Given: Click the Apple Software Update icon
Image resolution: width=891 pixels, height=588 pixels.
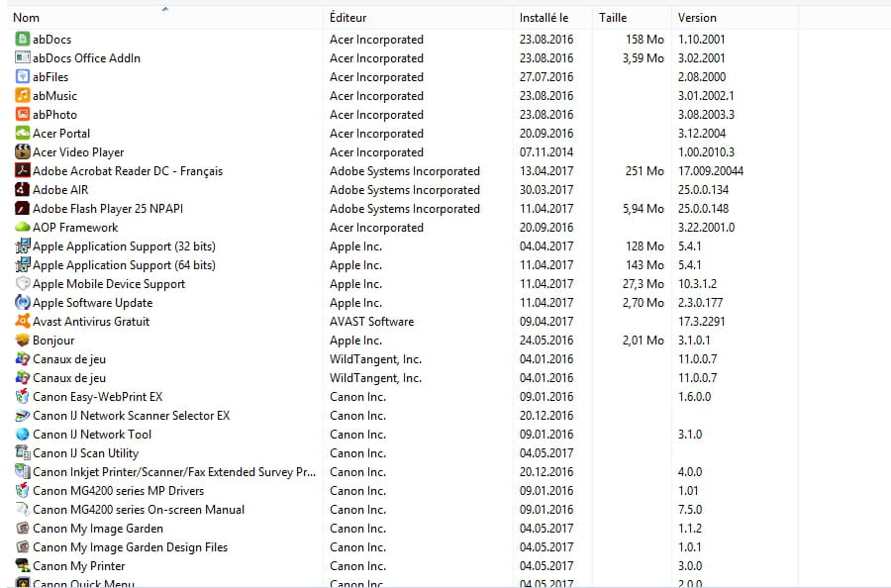Looking at the screenshot, I should 22,302.
